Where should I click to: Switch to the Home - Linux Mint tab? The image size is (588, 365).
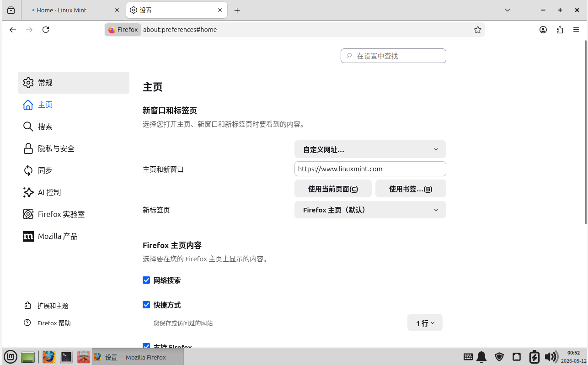click(x=73, y=10)
